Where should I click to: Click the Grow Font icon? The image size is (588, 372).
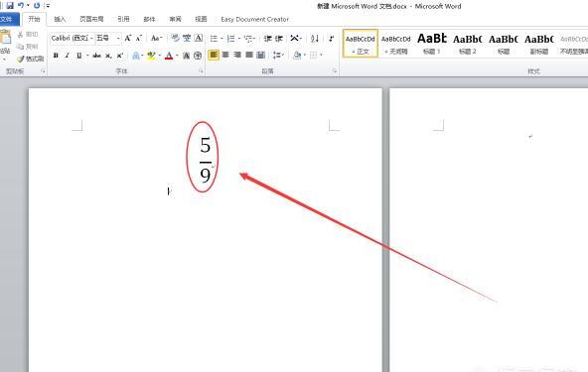pos(128,39)
